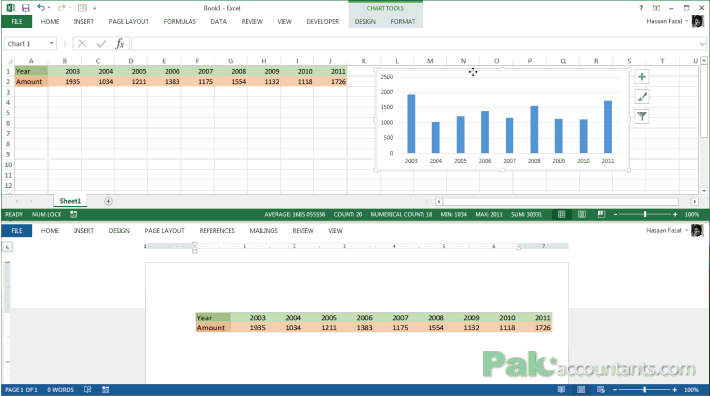Click the Excel 100% zoom level
710x396 pixels.
(x=691, y=214)
